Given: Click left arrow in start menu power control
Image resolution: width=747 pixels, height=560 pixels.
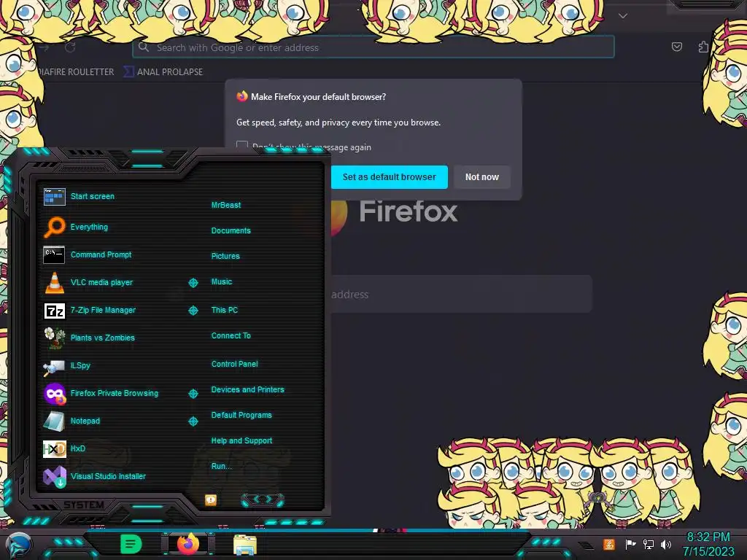Looking at the screenshot, I should tap(256, 499).
